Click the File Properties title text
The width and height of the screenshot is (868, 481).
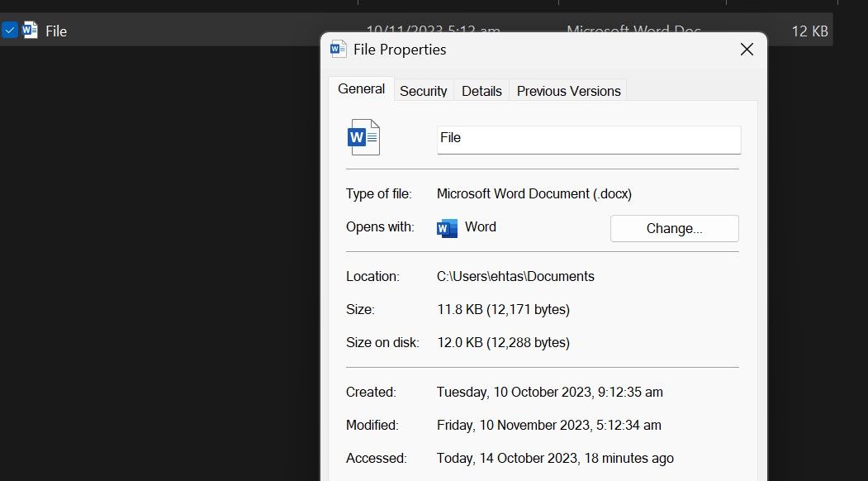click(400, 50)
